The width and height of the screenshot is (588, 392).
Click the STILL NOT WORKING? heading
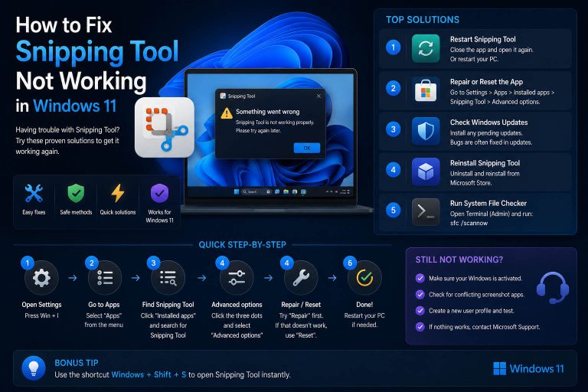[459, 260]
